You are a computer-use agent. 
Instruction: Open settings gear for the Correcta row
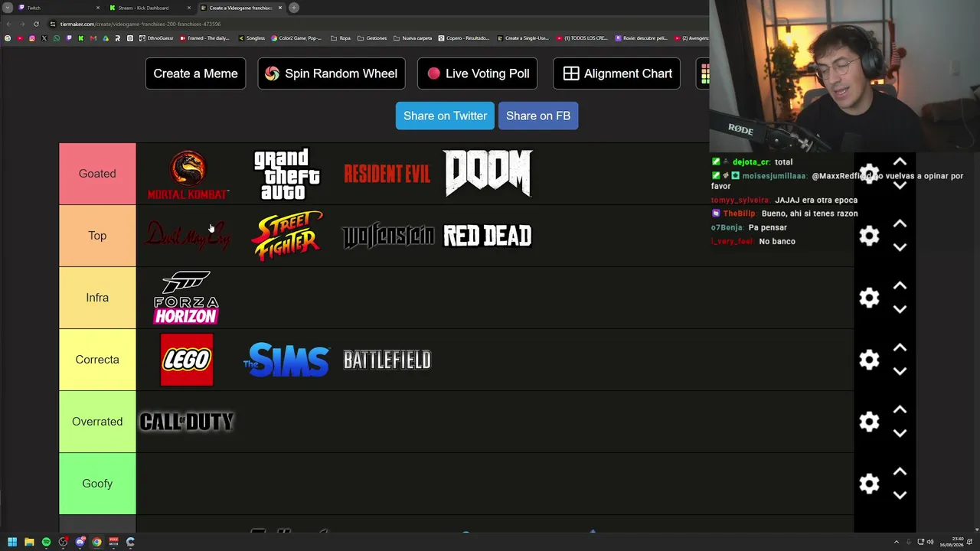click(869, 360)
